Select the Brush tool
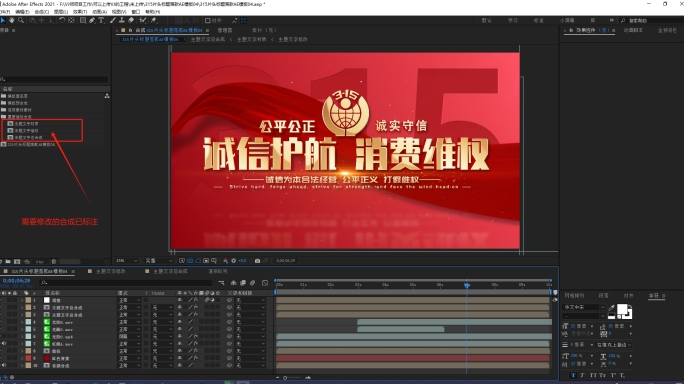The image size is (684, 384). coord(113,20)
